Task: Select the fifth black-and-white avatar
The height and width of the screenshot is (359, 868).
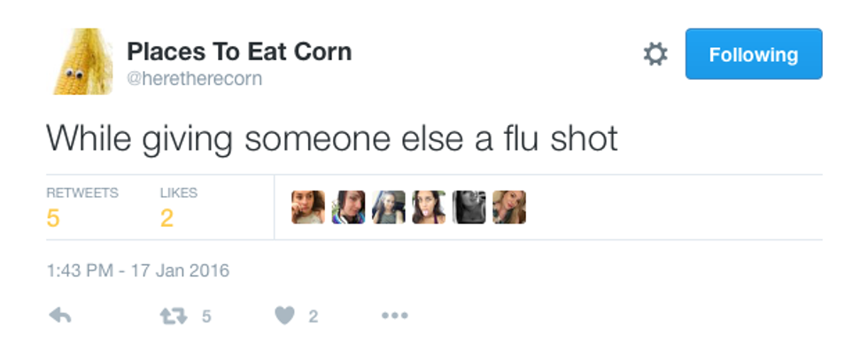Action: coord(469,207)
